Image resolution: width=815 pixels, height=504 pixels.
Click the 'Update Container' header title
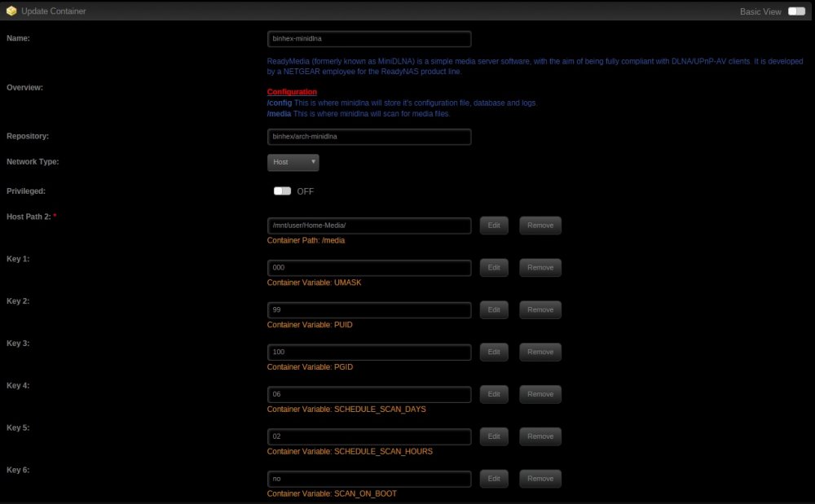coord(54,11)
